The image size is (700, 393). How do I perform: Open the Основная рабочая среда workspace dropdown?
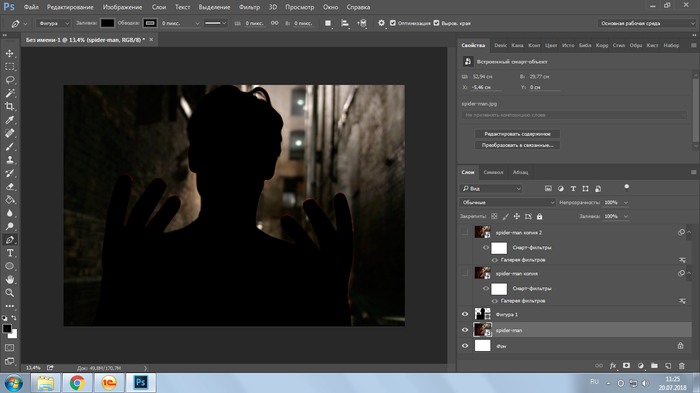(x=646, y=23)
